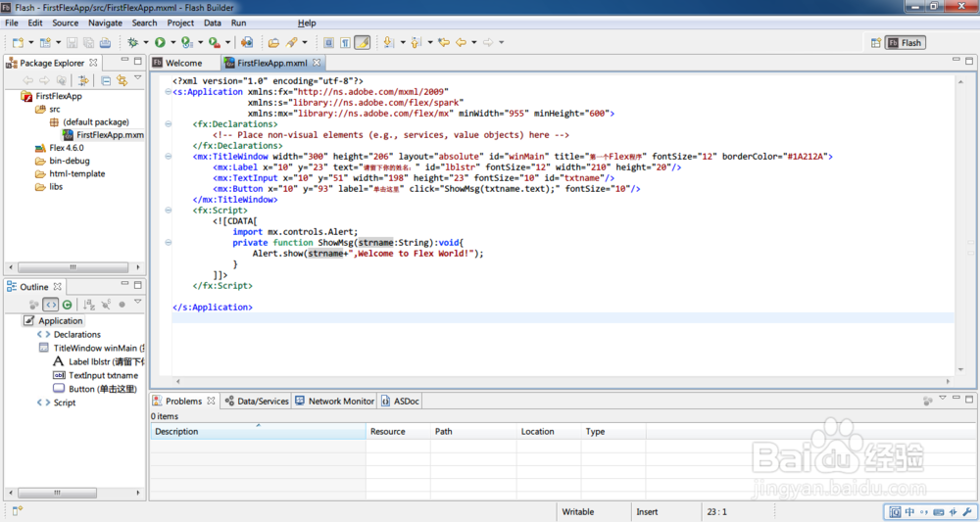Maximize the Package Explorer panel
Screen dimensions: 980x522
(138, 61)
